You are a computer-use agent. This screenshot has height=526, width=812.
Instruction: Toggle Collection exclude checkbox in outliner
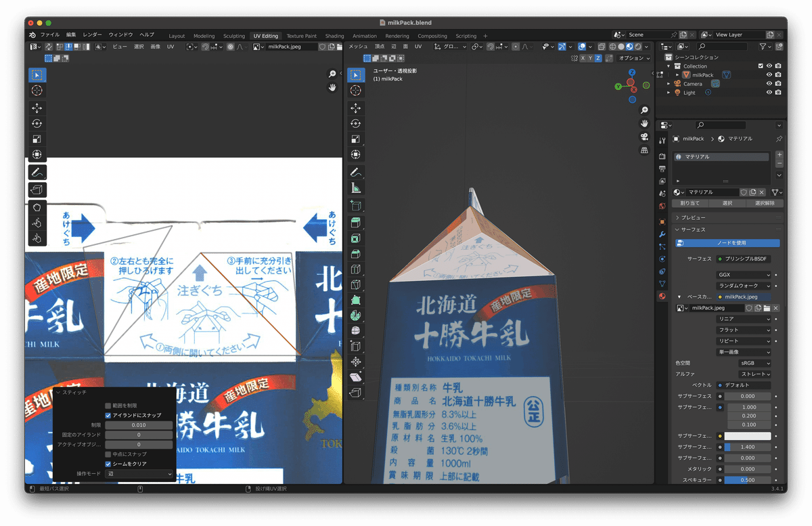click(761, 66)
